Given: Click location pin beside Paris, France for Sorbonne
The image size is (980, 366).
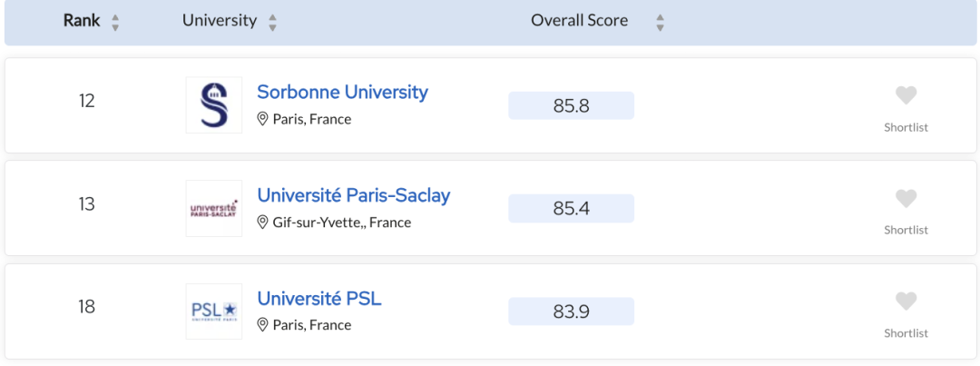Looking at the screenshot, I should point(262,119).
